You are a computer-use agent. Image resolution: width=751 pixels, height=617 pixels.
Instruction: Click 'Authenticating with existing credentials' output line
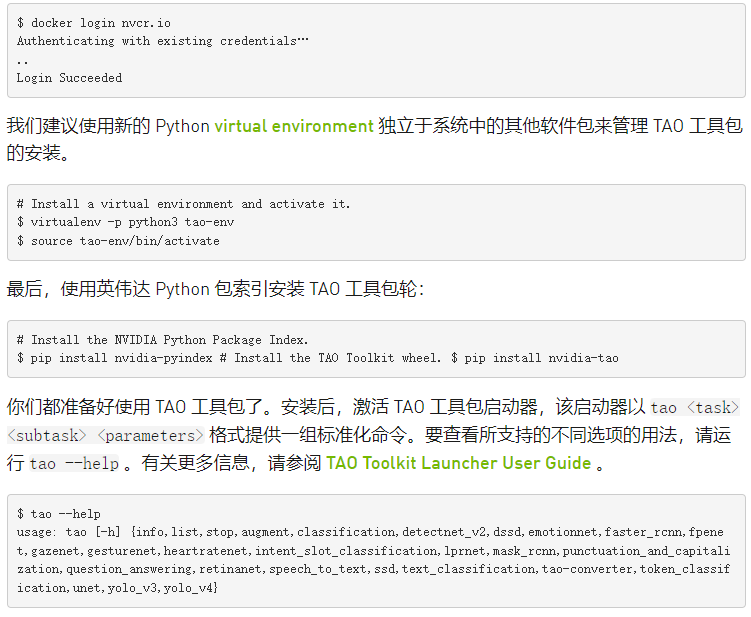click(163, 41)
